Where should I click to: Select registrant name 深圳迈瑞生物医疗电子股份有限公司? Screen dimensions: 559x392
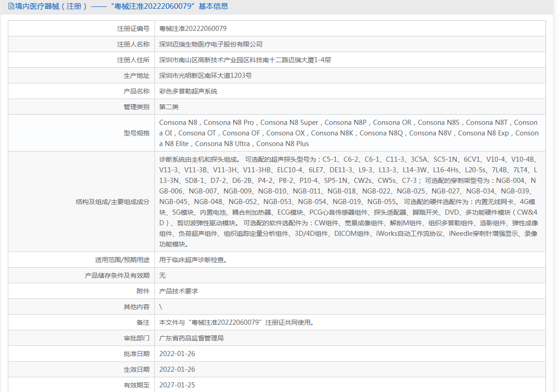211,44
